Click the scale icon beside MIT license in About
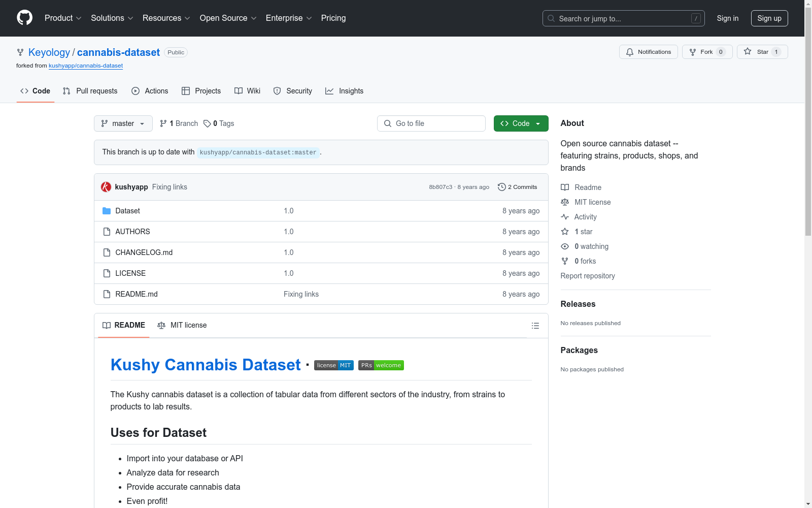Viewport: 812px width, 508px height. pos(565,202)
